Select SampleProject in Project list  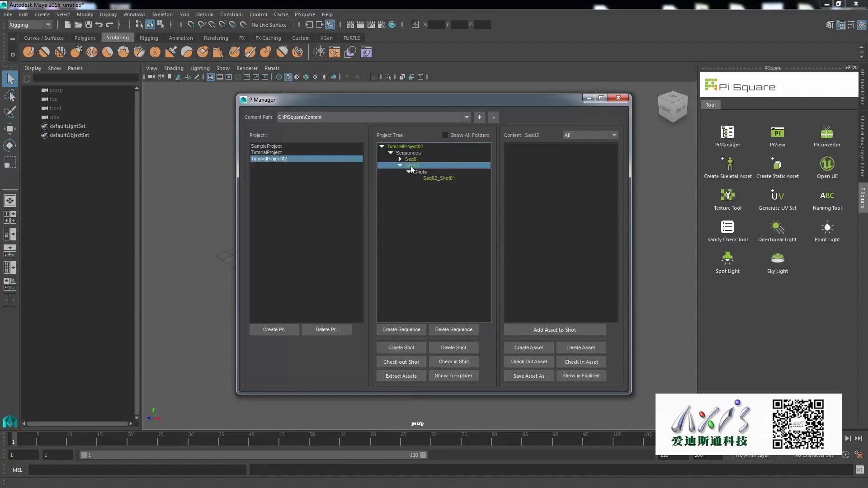[x=266, y=146]
